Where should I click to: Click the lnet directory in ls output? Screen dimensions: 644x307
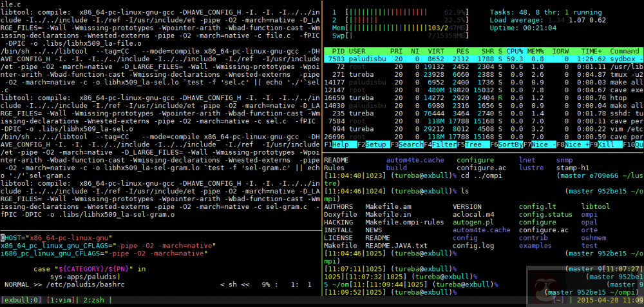point(527,160)
